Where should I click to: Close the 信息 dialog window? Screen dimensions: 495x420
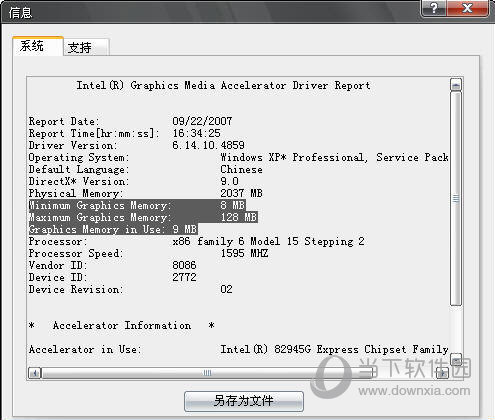[468, 8]
